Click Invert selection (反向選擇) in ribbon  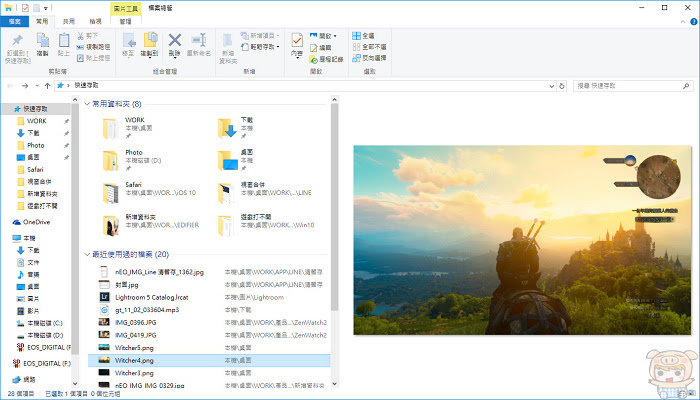[369, 58]
